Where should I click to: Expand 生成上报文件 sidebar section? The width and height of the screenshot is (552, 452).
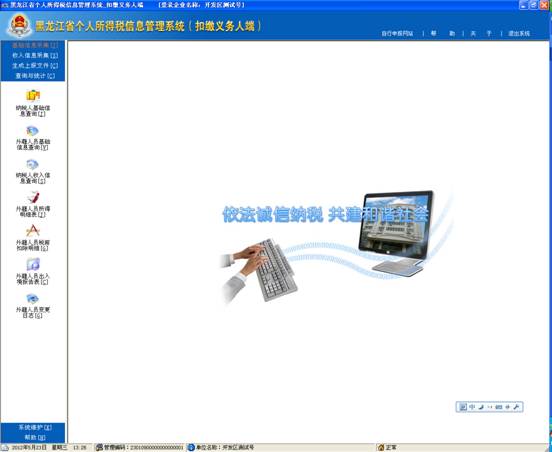[x=34, y=65]
